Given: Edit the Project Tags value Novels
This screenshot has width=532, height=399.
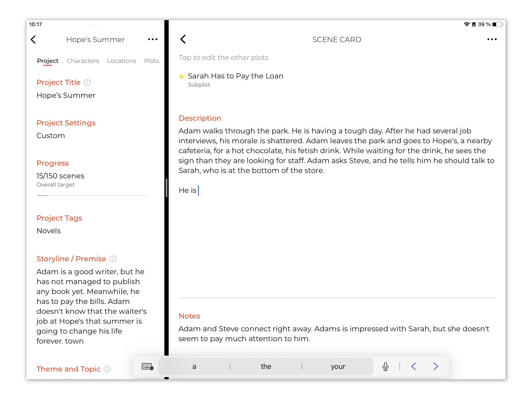Looking at the screenshot, I should (x=49, y=231).
